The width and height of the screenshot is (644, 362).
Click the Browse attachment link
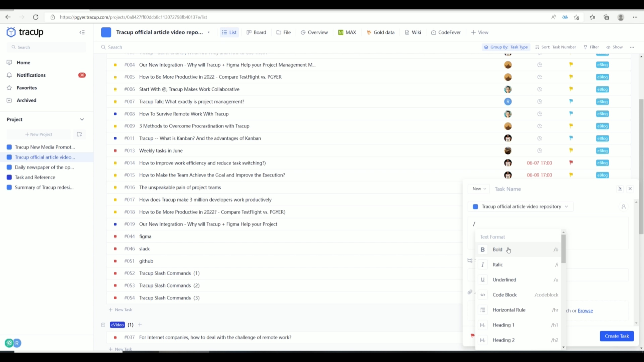pyautogui.click(x=586, y=310)
